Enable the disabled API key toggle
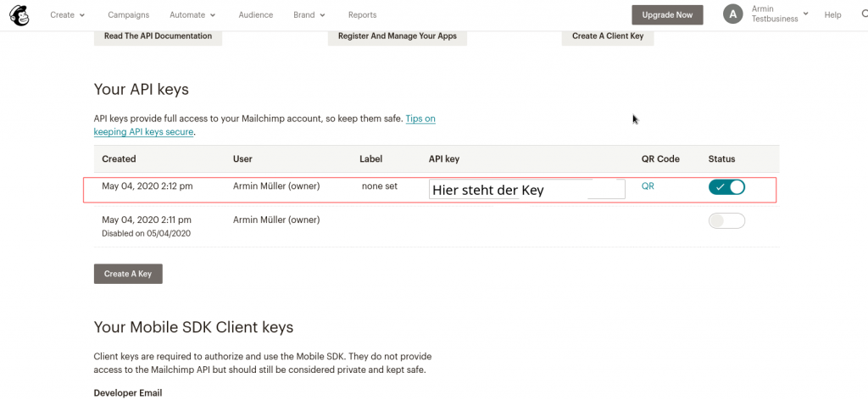This screenshot has width=868, height=400. click(726, 221)
